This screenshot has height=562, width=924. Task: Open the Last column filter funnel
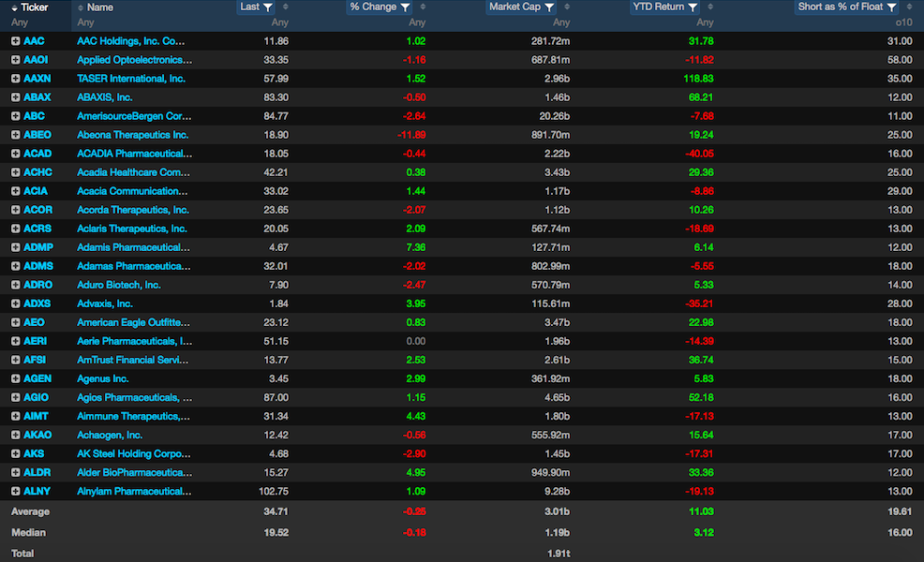[x=268, y=7]
